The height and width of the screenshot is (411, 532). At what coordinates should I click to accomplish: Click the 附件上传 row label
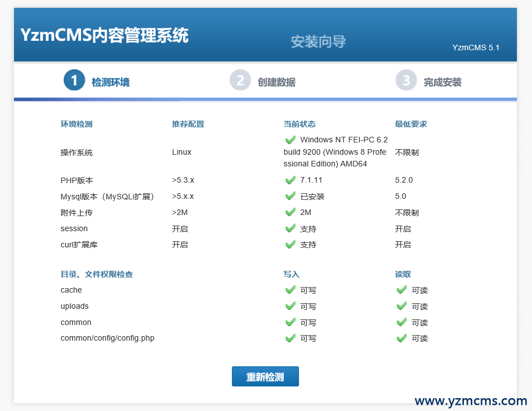[77, 212]
